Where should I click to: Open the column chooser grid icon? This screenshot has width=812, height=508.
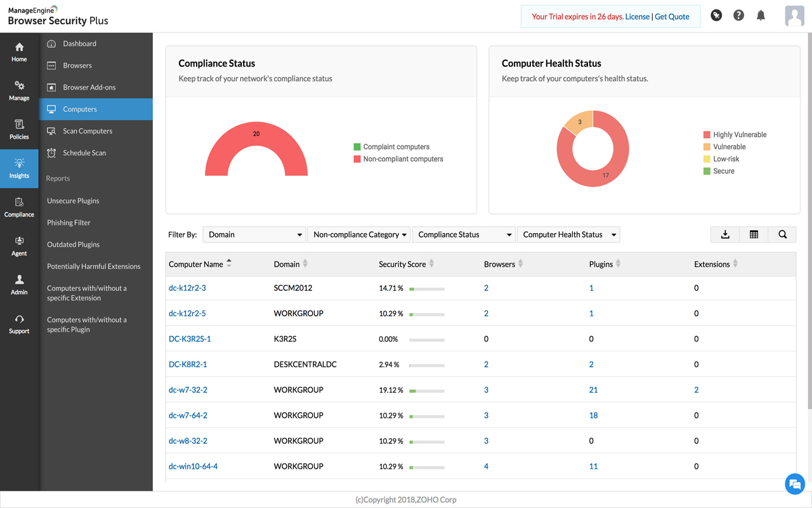pyautogui.click(x=753, y=234)
